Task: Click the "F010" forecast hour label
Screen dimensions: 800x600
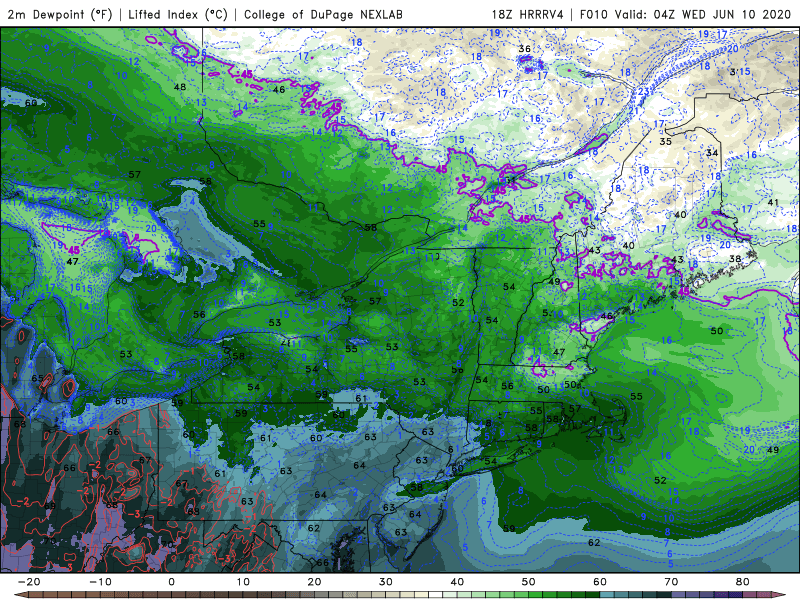Action: click(x=594, y=14)
